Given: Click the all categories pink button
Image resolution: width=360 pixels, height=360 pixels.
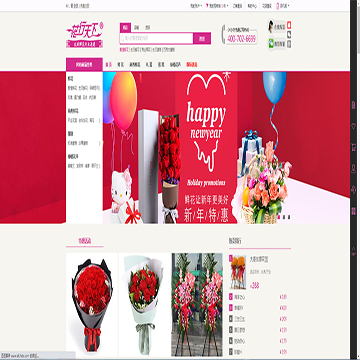Looking at the screenshot, I should coord(84,65).
